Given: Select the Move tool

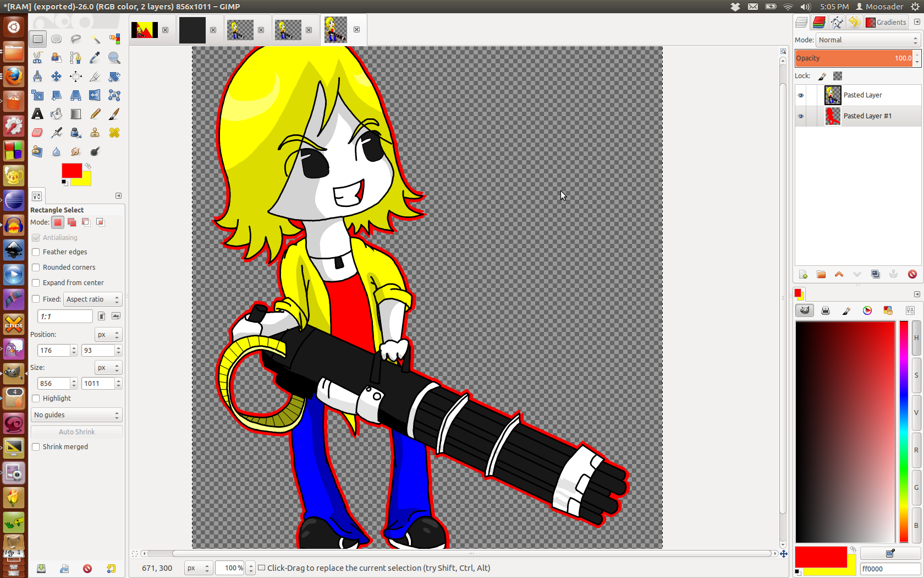Looking at the screenshot, I should [x=56, y=77].
